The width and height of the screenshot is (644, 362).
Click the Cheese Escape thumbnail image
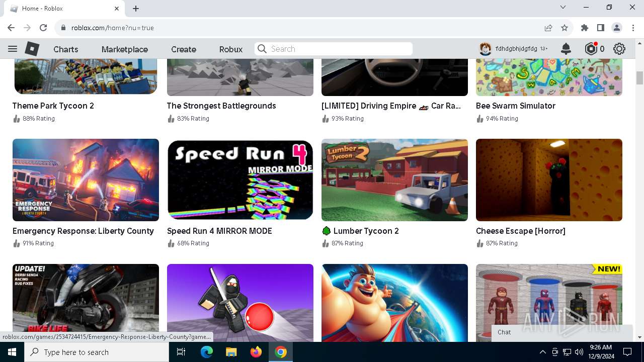(x=549, y=180)
